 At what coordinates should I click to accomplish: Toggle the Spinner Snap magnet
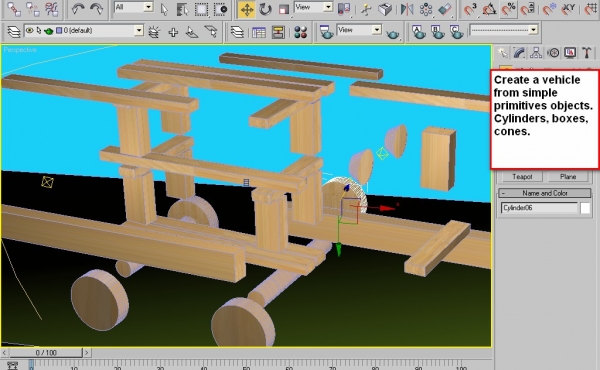(x=528, y=9)
